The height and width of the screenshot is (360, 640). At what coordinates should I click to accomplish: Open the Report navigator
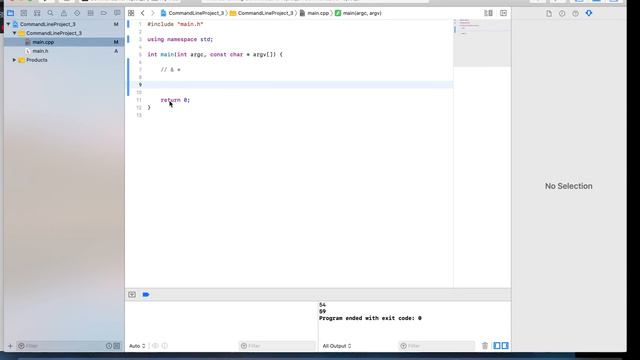click(117, 13)
